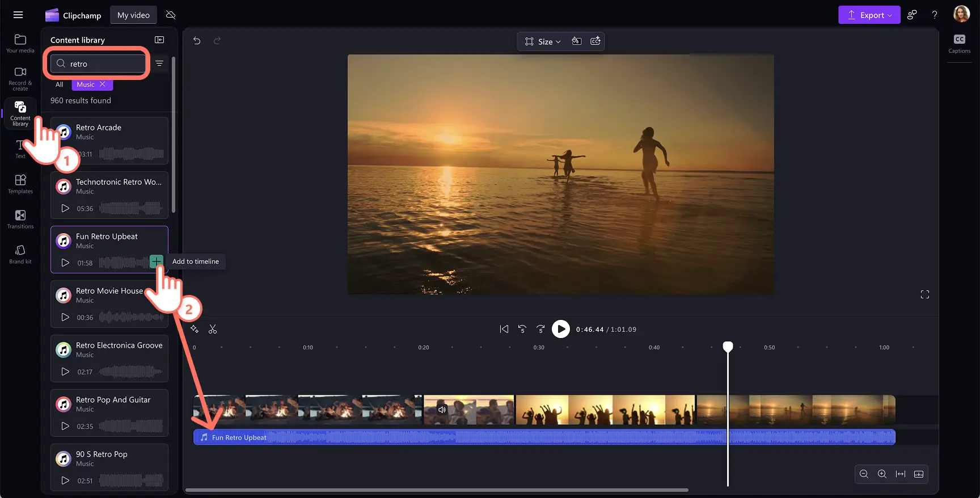
Task: Zoom in the timeline
Action: (882, 474)
